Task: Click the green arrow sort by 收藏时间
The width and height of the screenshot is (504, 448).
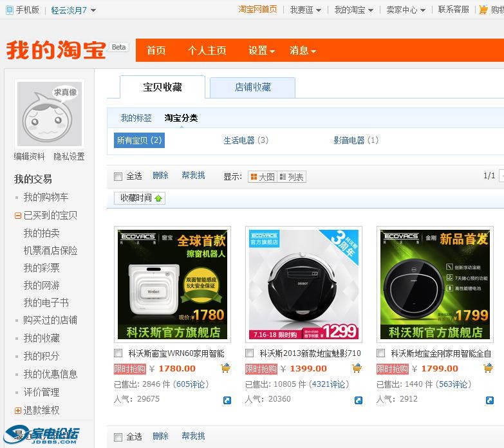Action: pos(158,198)
